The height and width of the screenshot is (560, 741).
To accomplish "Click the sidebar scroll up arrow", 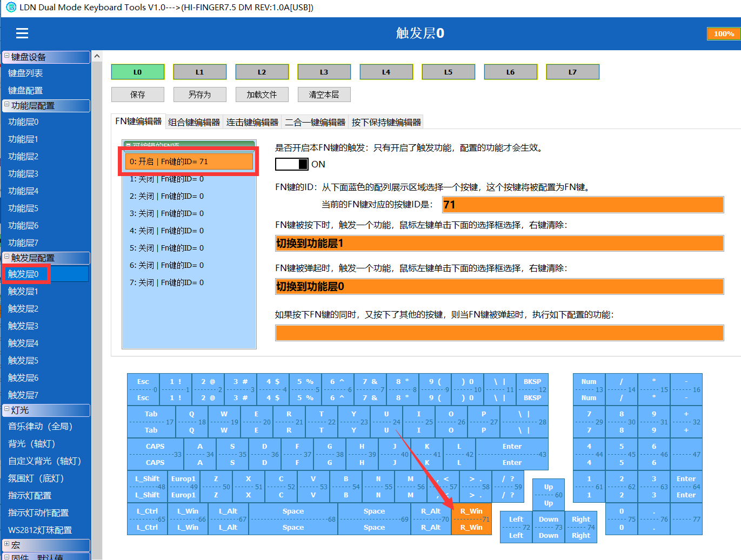I will coord(97,56).
